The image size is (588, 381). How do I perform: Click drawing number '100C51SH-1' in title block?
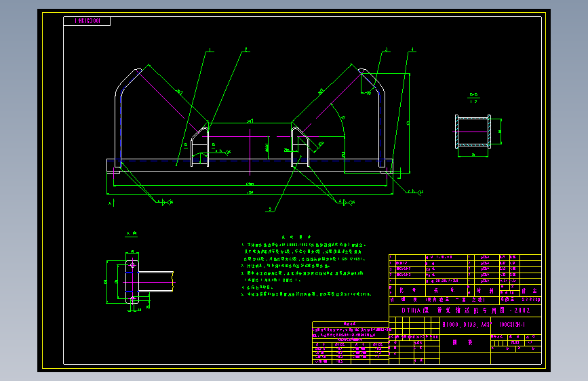pos(512,325)
